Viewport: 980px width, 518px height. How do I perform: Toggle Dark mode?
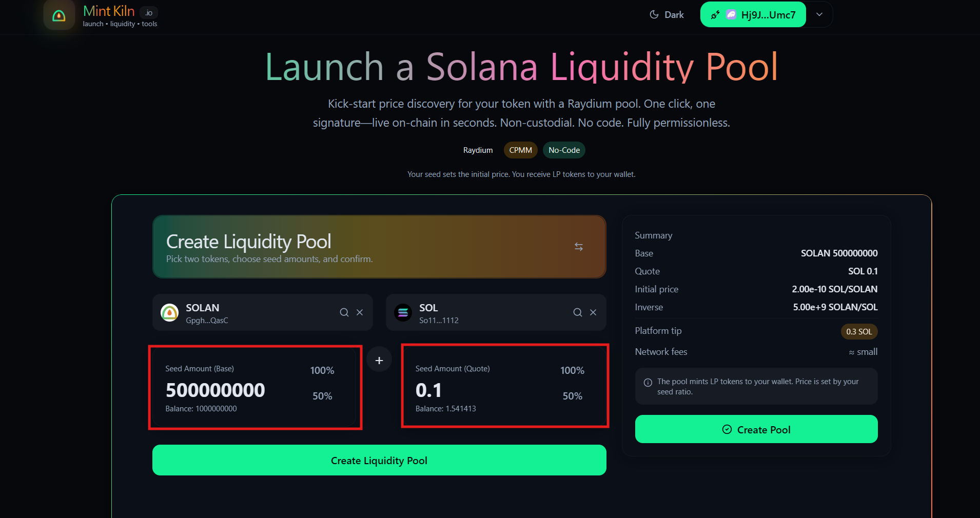[665, 14]
